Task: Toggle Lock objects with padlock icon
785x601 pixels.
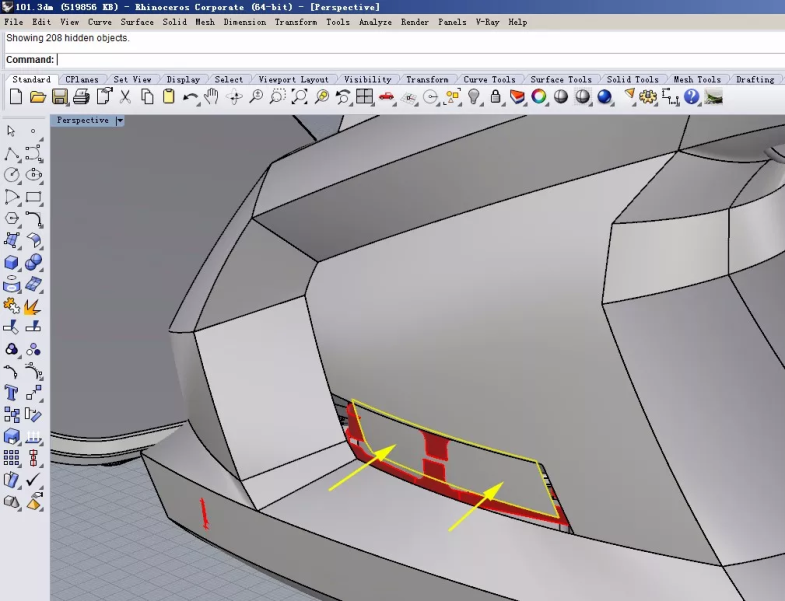Action: pos(496,97)
